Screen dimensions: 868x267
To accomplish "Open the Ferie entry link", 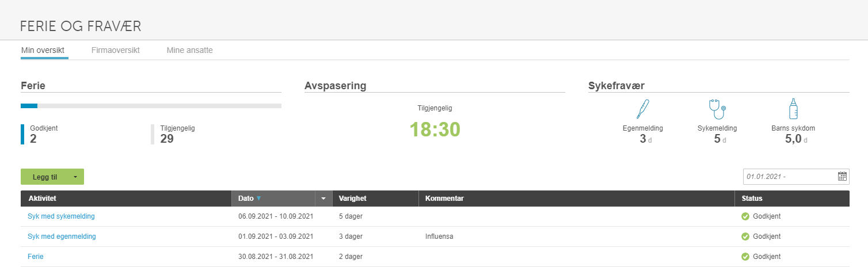I will coord(36,257).
